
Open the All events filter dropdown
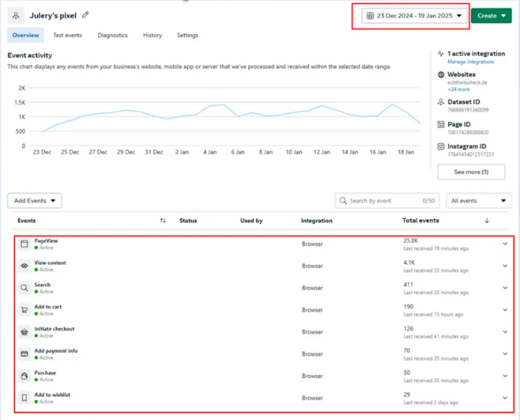pyautogui.click(x=479, y=201)
